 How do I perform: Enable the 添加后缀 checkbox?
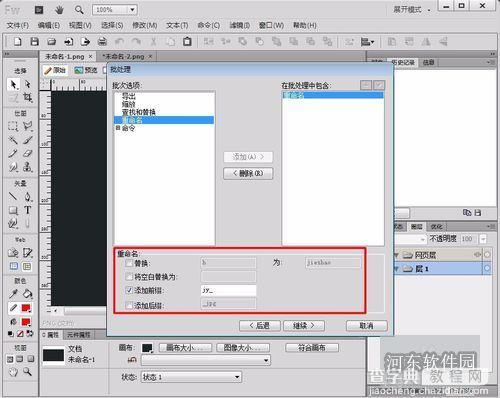tap(129, 305)
